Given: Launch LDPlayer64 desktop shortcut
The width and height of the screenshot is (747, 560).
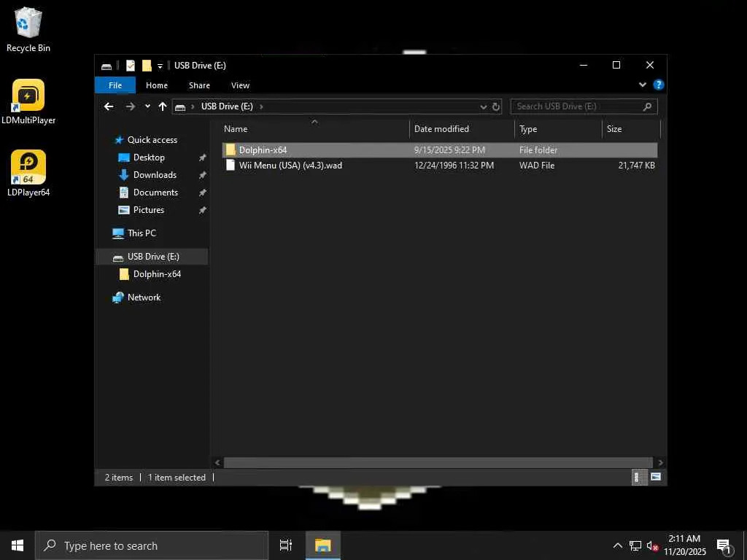Looking at the screenshot, I should point(28,174).
